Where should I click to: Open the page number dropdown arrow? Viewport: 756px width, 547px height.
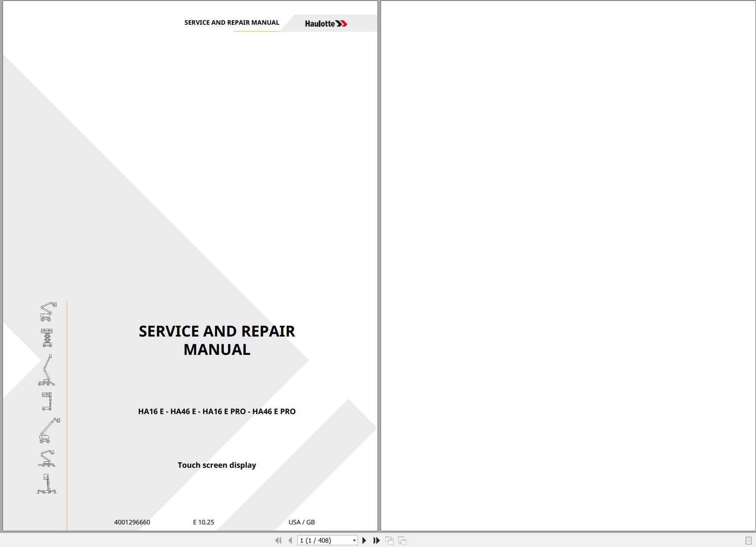tap(354, 541)
